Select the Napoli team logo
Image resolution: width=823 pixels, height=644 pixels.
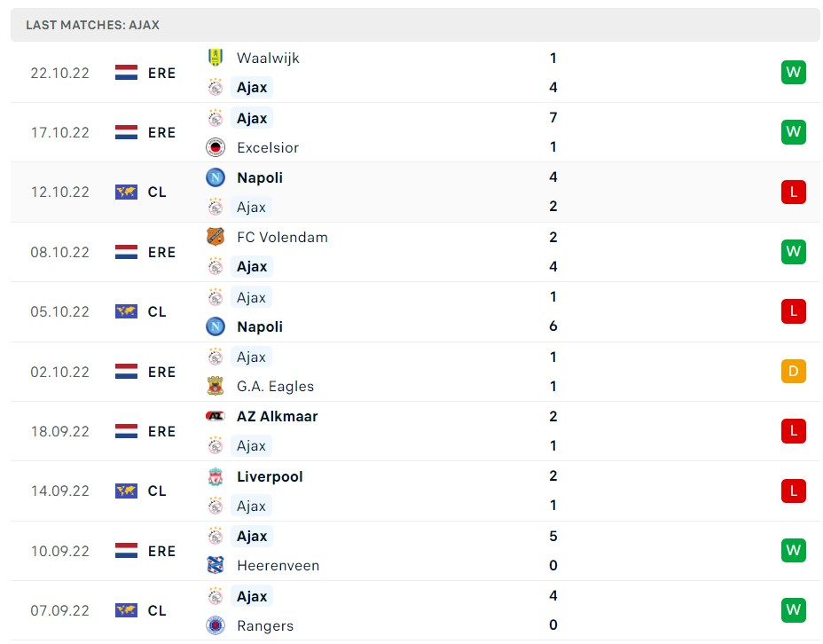(x=215, y=177)
